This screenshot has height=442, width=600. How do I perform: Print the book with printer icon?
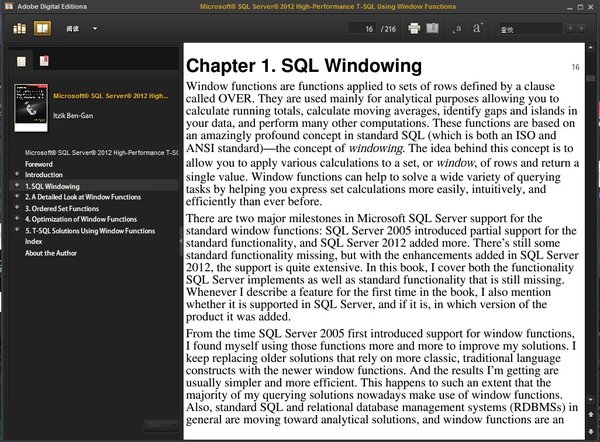point(414,28)
